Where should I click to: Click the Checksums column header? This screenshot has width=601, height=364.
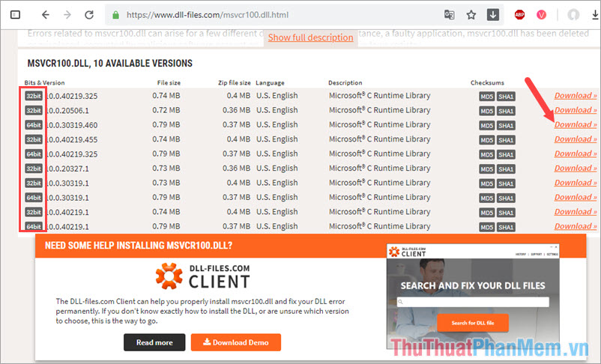487,83
